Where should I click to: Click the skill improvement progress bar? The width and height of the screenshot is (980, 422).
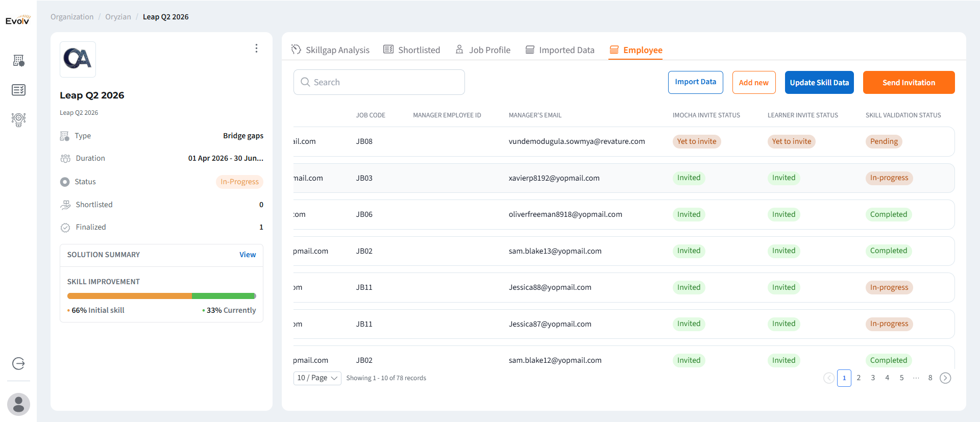pos(161,296)
